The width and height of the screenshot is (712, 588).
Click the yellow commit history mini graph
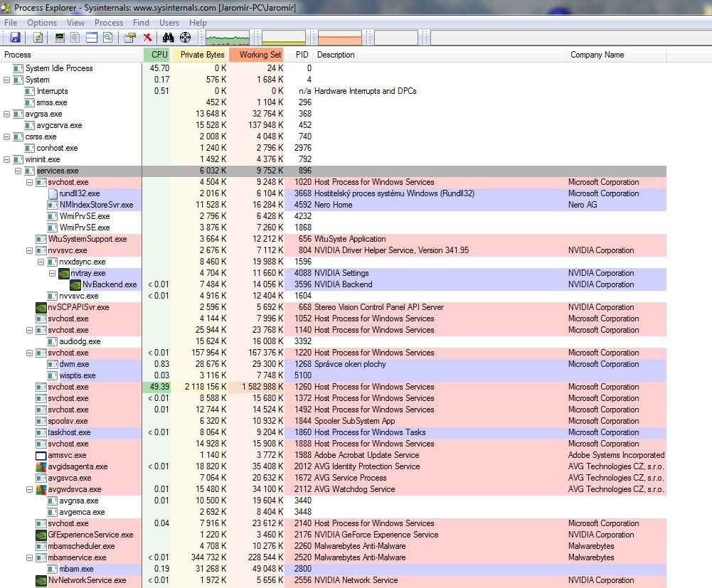[284, 38]
